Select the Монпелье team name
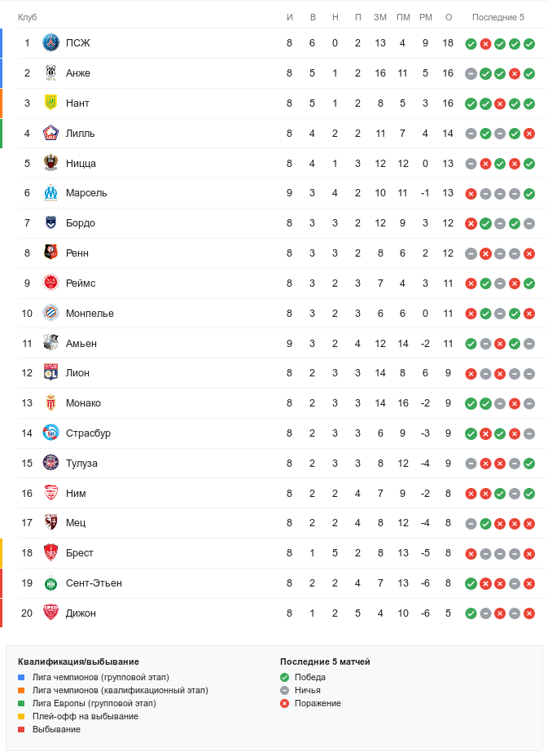This screenshot has width=548, height=756. coord(90,314)
